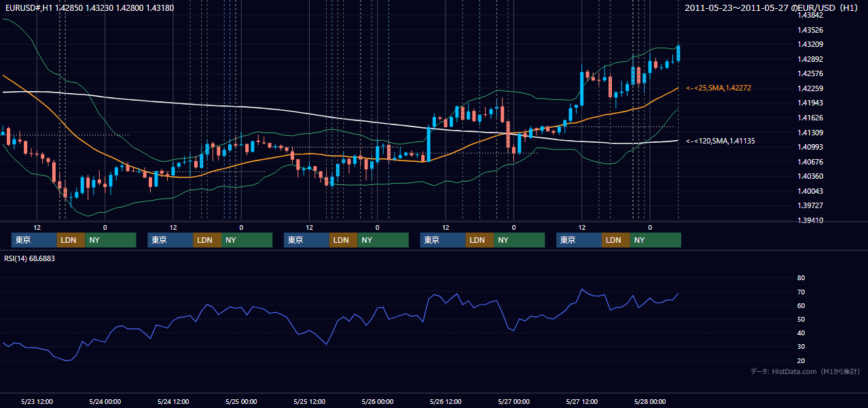Click the 東京 session box above 5/26 12:00
868x408 pixels.
tap(444, 240)
